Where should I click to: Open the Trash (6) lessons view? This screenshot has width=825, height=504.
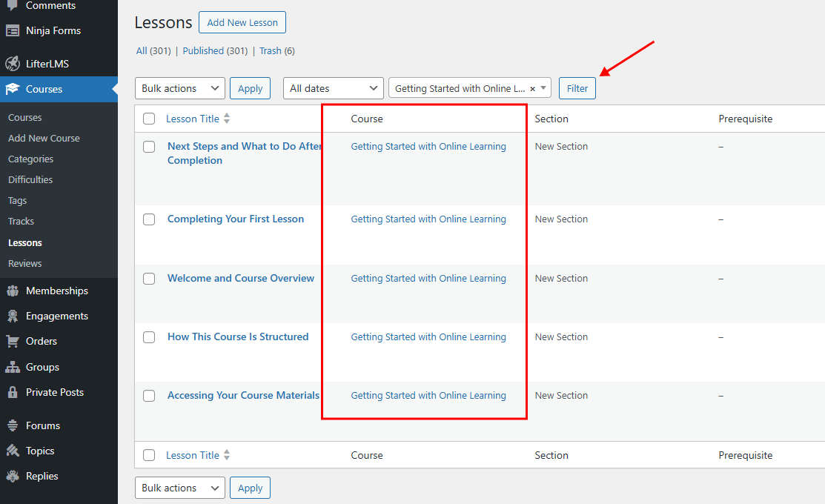click(x=276, y=51)
